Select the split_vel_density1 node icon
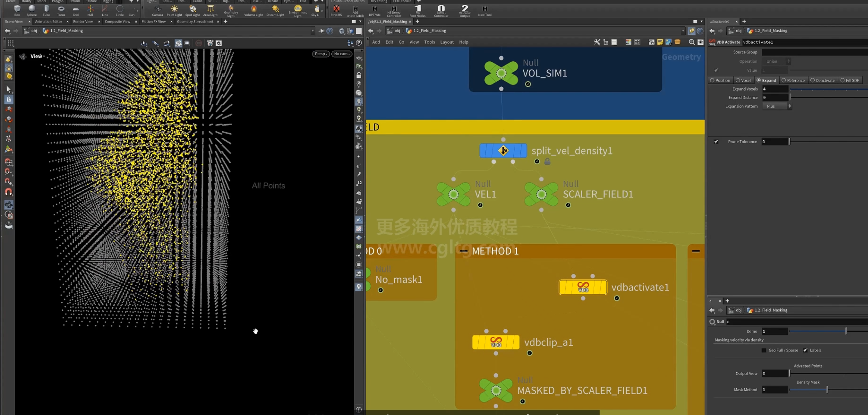 (503, 150)
